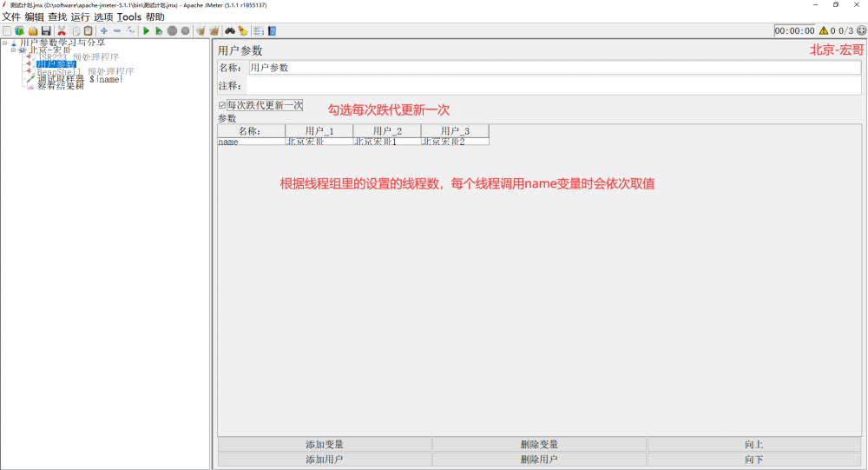
Task: Click the 删除用户 button
Action: pos(539,460)
